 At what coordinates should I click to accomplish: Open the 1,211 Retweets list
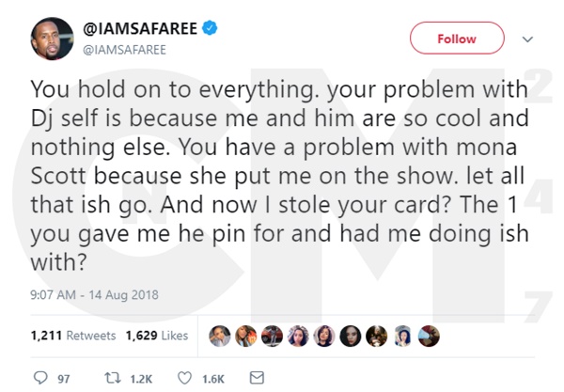73,336
